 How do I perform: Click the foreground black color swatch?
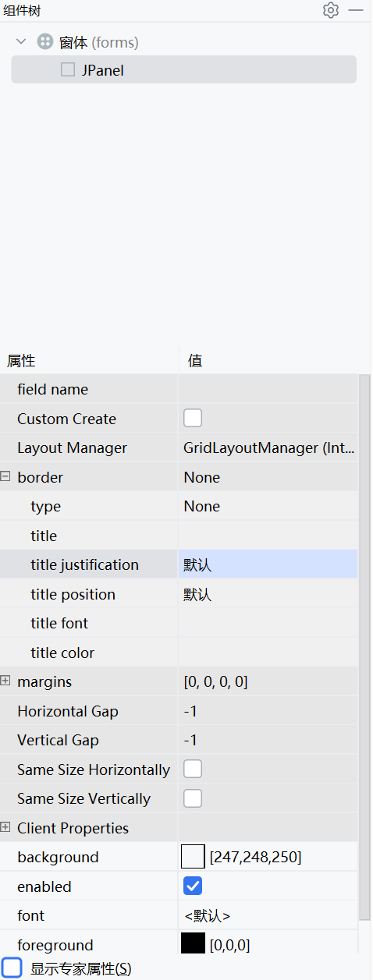(193, 943)
